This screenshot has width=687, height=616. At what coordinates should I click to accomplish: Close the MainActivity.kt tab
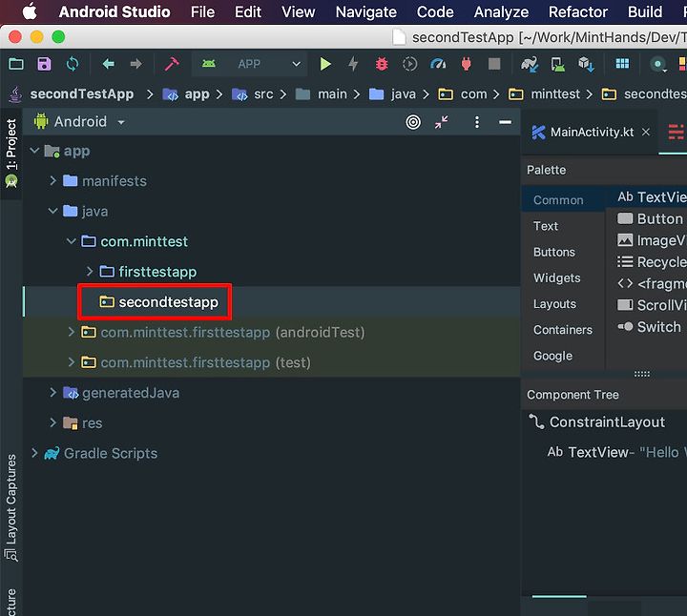(646, 132)
